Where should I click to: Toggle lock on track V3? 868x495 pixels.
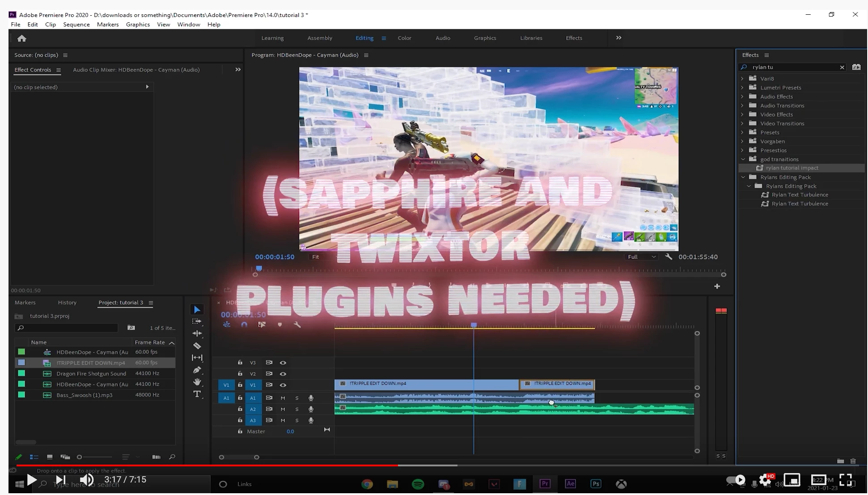[x=240, y=363]
